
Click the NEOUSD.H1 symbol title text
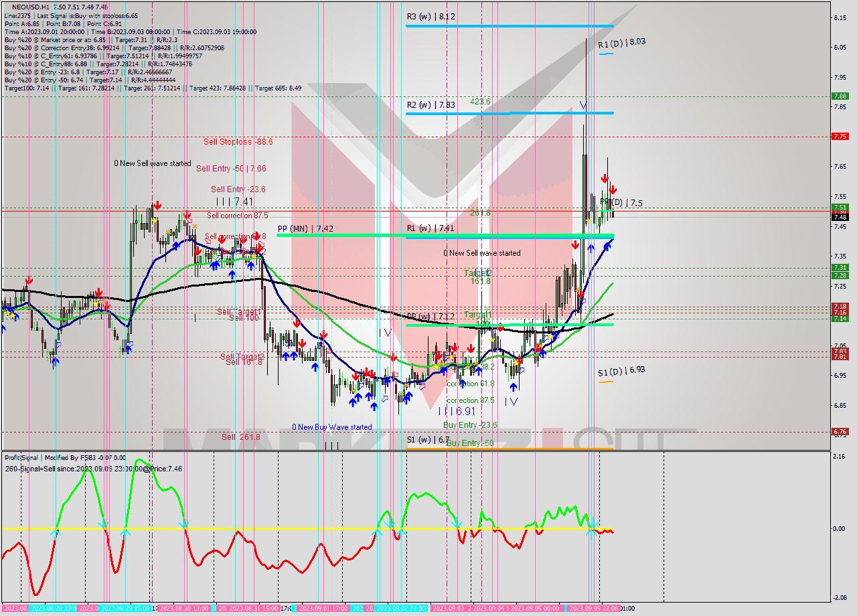(29, 7)
